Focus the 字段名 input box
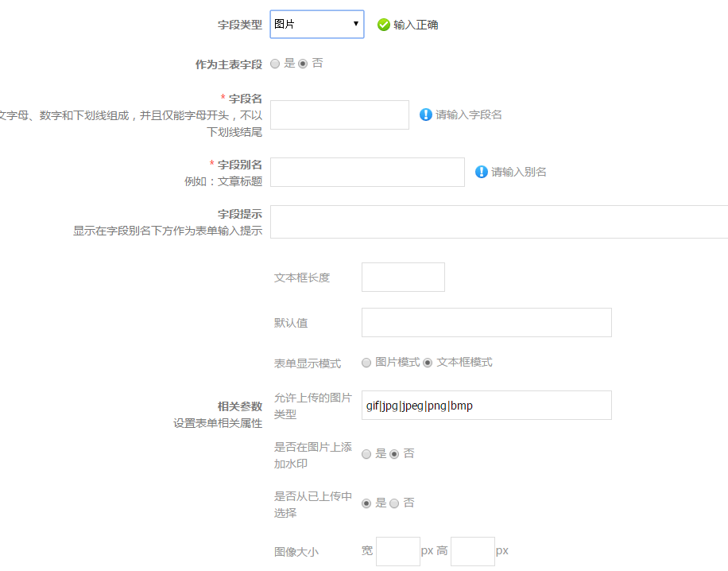Screen dimensions: 728x571 pos(339,115)
